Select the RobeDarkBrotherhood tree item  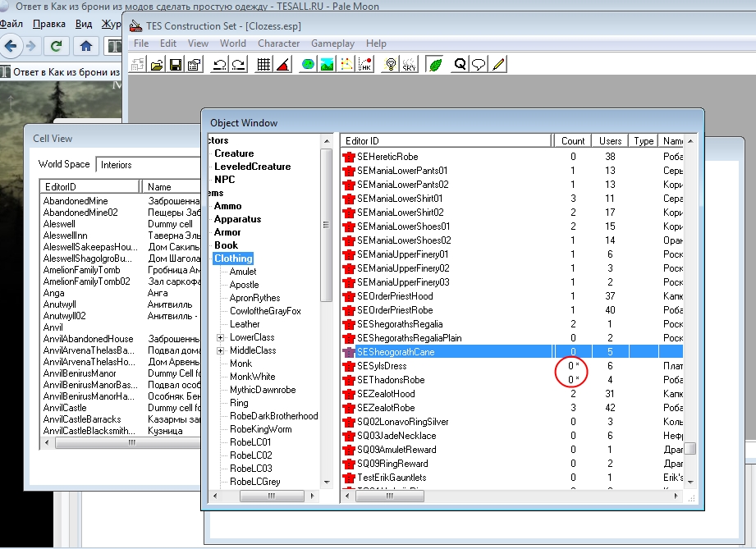point(274,416)
